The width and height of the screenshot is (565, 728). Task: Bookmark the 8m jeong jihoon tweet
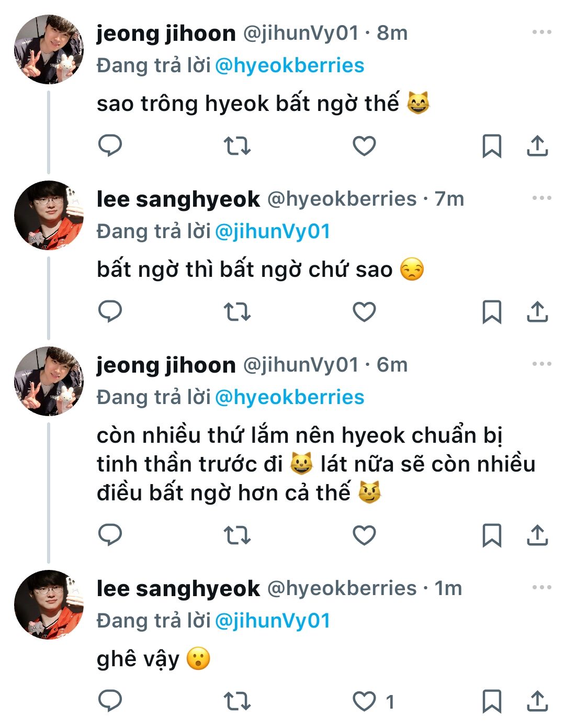pyautogui.click(x=491, y=146)
